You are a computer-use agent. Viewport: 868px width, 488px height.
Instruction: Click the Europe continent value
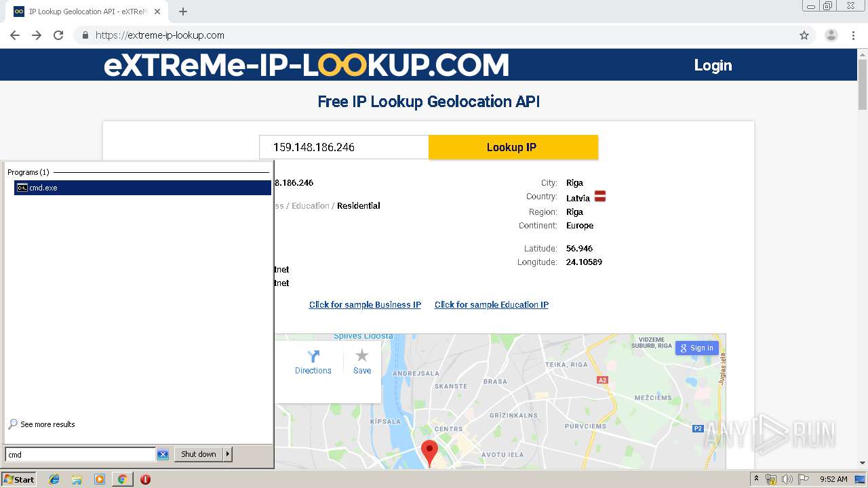(x=580, y=226)
